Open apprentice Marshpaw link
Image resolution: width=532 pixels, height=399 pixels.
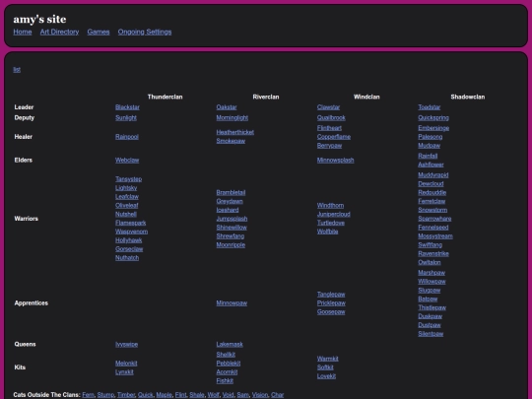click(x=432, y=273)
